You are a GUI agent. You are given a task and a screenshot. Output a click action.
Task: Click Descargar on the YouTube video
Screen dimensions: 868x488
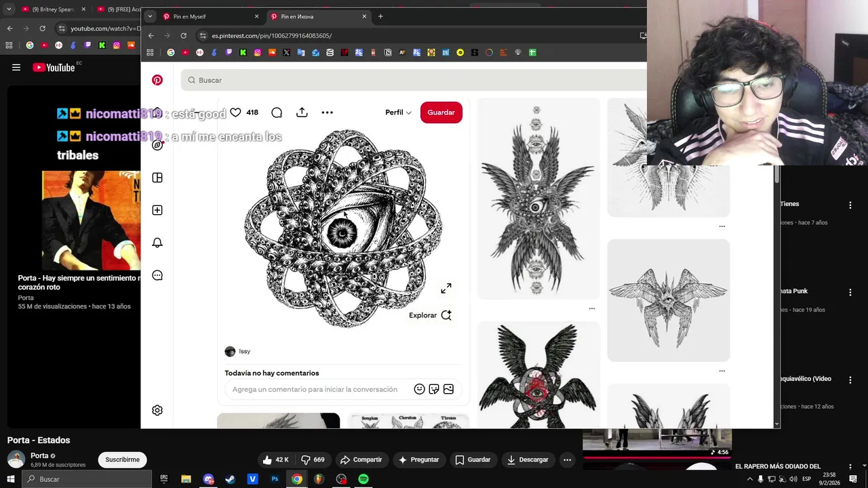click(x=528, y=460)
